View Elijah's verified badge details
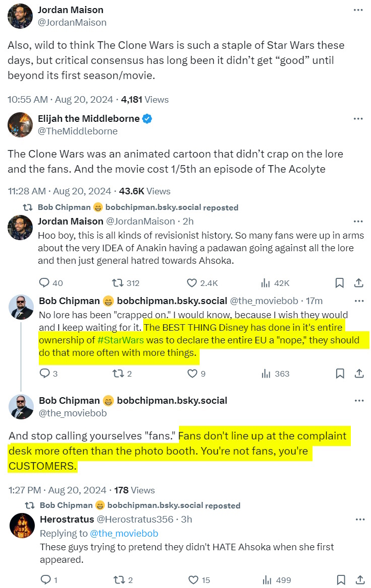 click(x=147, y=119)
